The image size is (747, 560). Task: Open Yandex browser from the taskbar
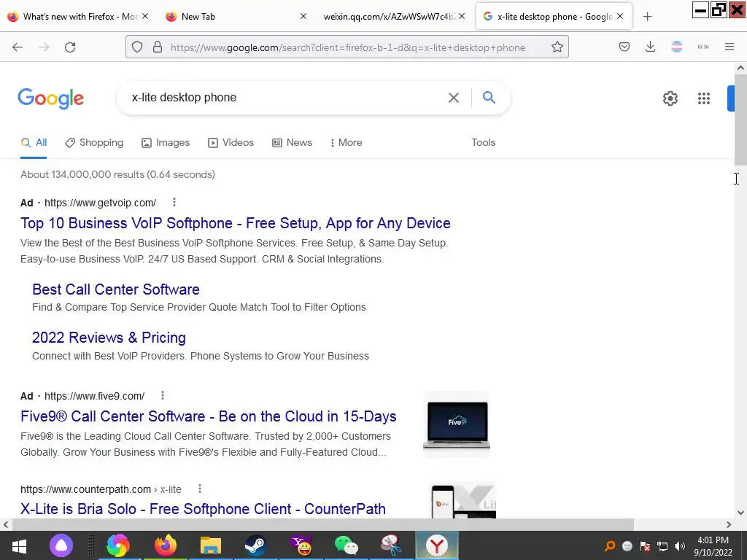(x=437, y=545)
